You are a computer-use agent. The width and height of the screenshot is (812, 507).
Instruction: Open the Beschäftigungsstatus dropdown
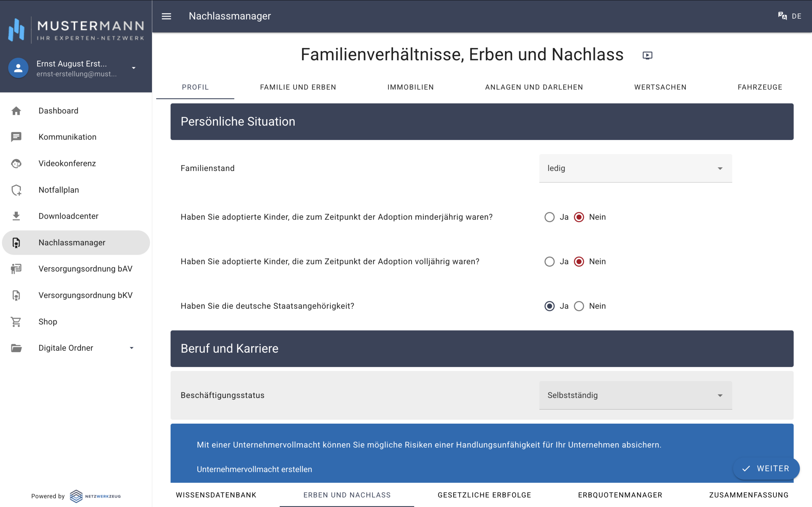(636, 395)
